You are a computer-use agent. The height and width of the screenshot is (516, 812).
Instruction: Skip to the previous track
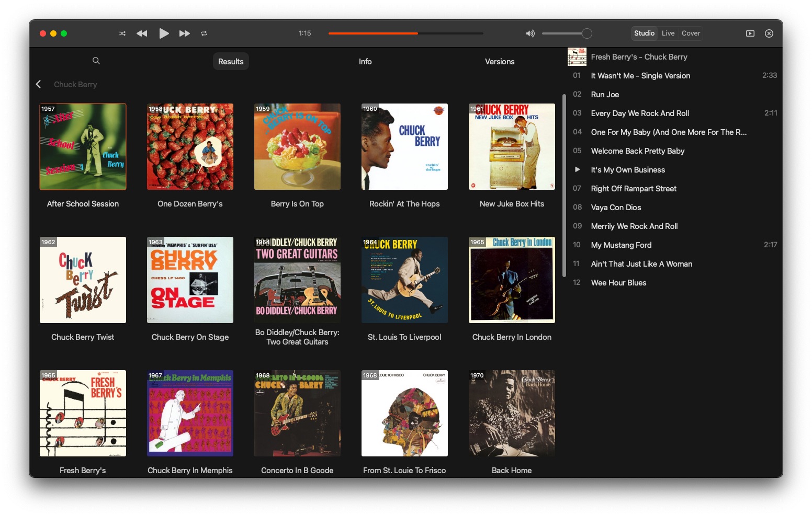[142, 33]
